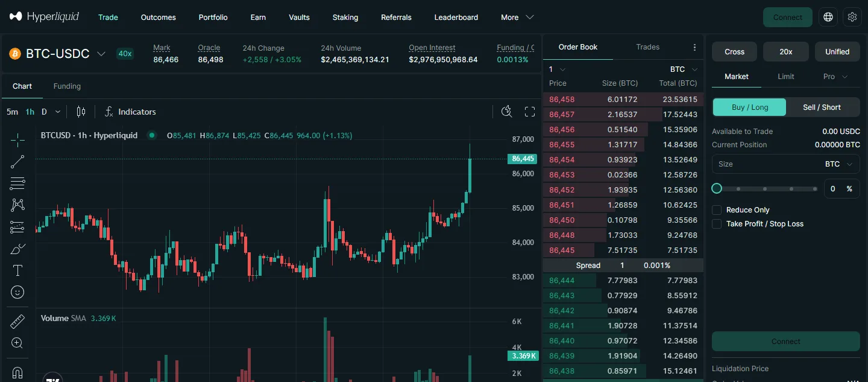This screenshot has height=382, width=868.
Task: Open the Staking page
Action: [x=345, y=18]
